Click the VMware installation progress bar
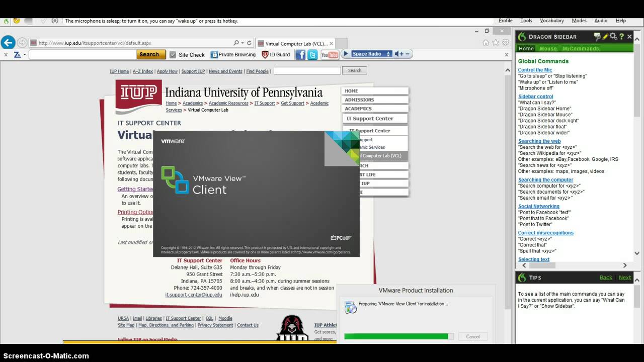644x362 pixels. pyautogui.click(x=399, y=336)
